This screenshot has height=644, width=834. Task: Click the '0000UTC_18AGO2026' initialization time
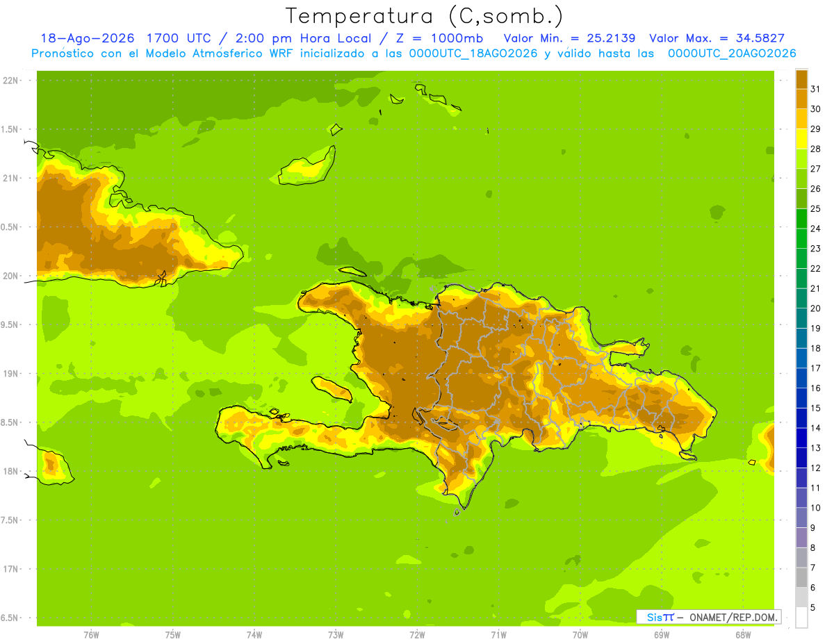[x=473, y=53]
